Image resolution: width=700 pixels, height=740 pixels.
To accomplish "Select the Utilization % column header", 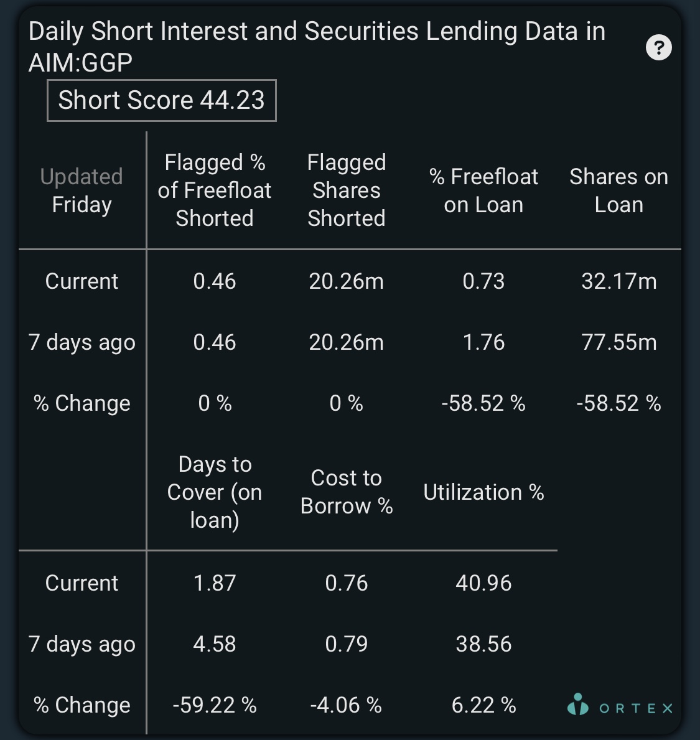I will [483, 492].
